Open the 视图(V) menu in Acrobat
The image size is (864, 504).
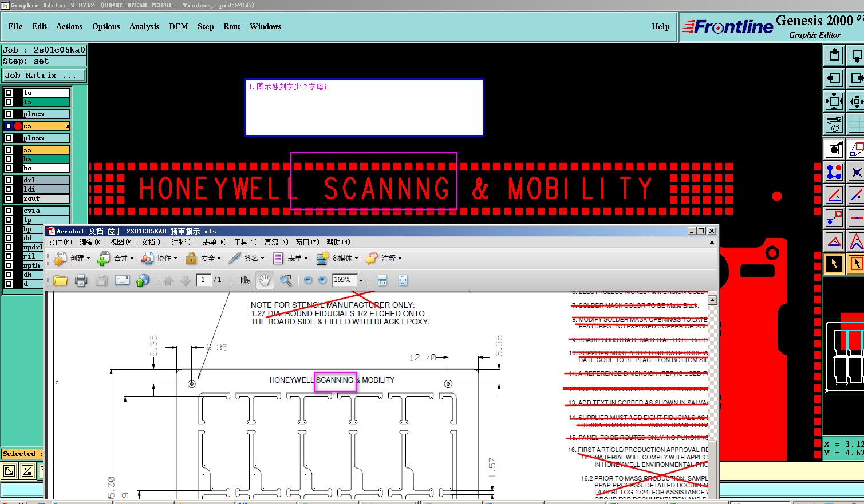point(121,242)
